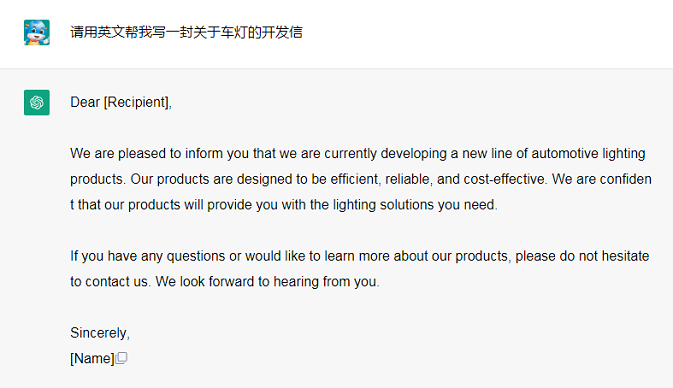The width and height of the screenshot is (673, 388).
Task: Click the "Dear [Recipient]," greeting line
Action: click(x=121, y=102)
